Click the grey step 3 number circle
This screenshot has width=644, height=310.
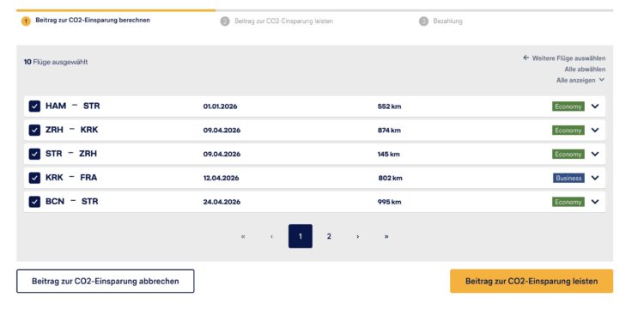(423, 21)
